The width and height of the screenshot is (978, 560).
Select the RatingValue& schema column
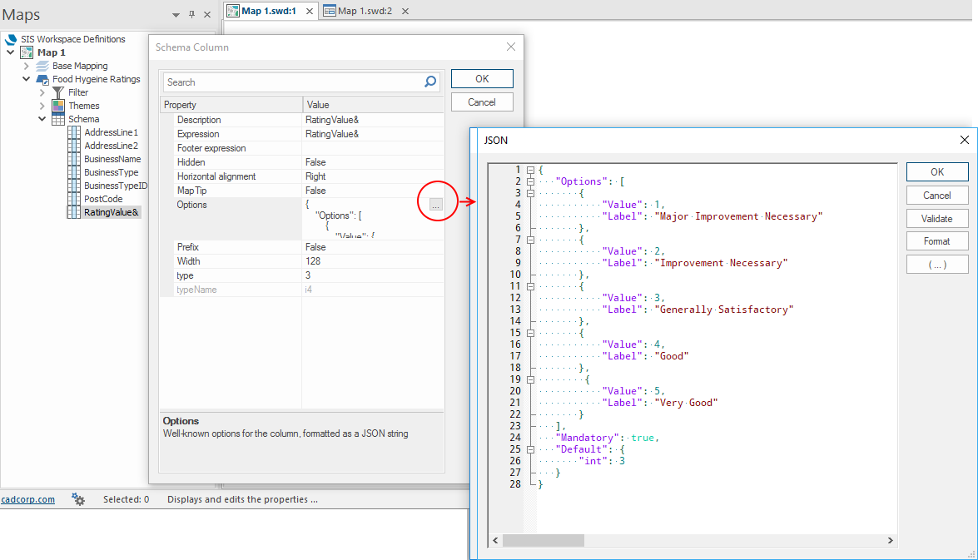(x=111, y=212)
